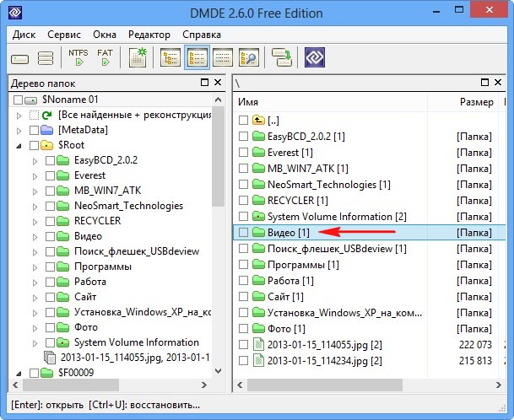Sort by the Размер column header
Screen dimensions: 514x420
coord(476,102)
